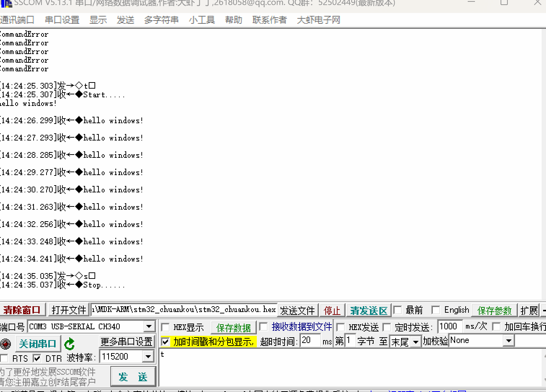
Task: Open the 发送 menu
Action: point(126,20)
